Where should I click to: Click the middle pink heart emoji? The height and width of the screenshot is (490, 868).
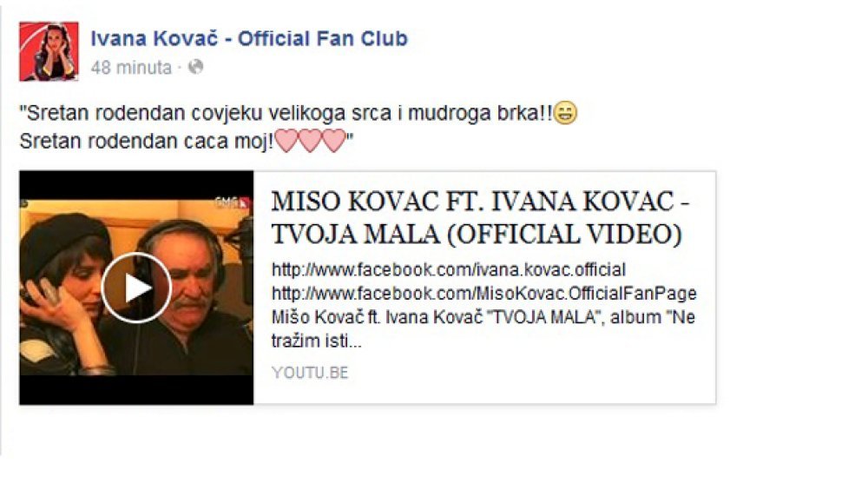coord(310,141)
